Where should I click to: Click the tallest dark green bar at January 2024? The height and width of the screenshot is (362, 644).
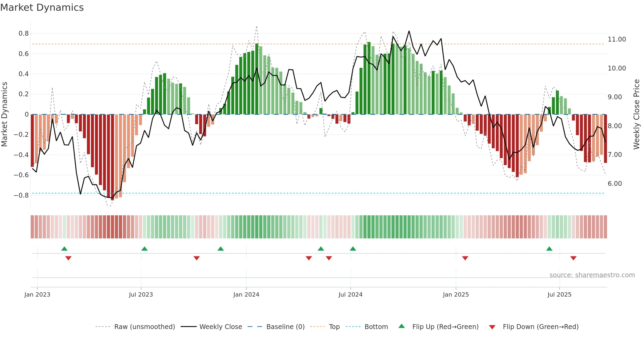coord(257,79)
